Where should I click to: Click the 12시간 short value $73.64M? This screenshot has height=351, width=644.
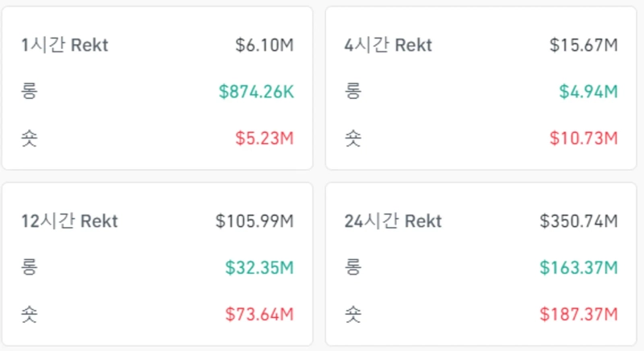coord(259,313)
